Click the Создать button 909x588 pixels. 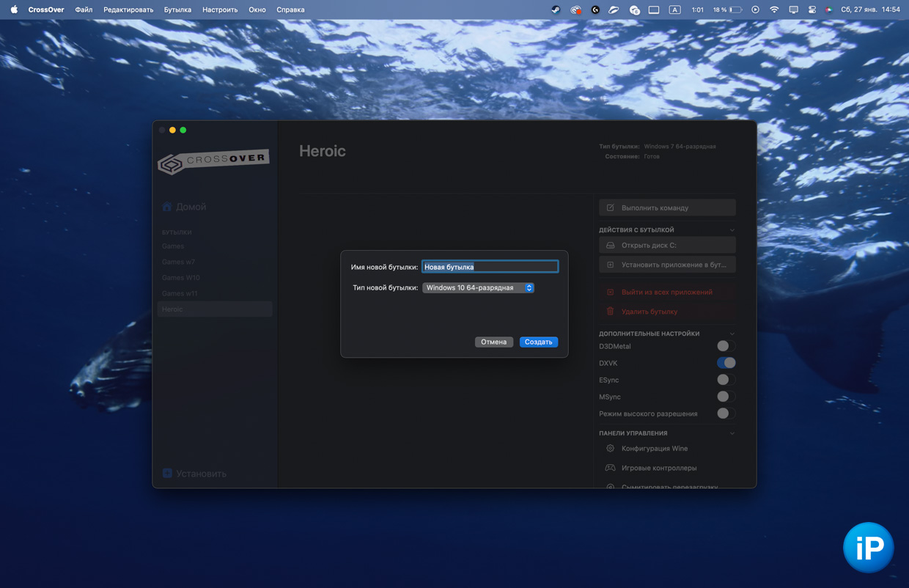[538, 342]
